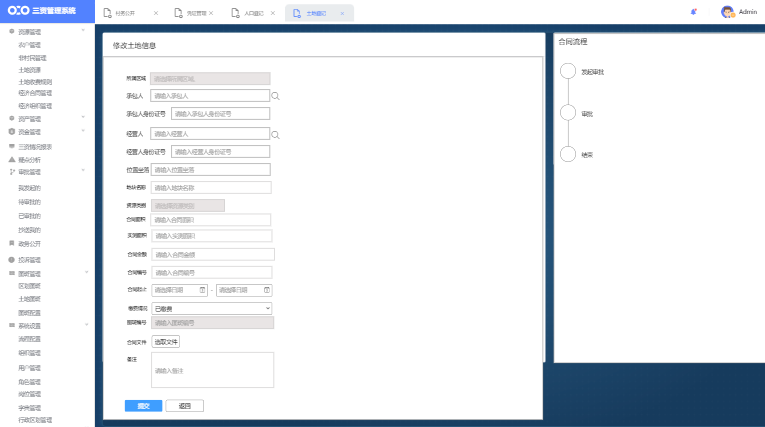Switch to the 人口登记 tab
The image size is (765, 427).
pyautogui.click(x=255, y=13)
